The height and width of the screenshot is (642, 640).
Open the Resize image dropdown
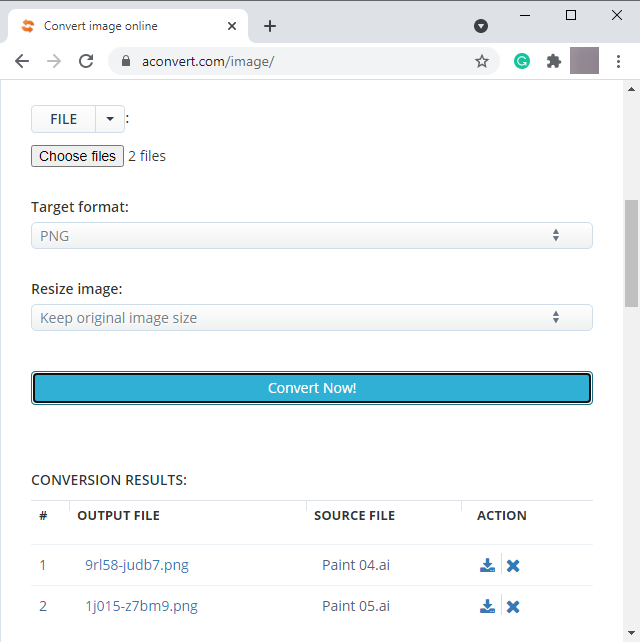312,318
